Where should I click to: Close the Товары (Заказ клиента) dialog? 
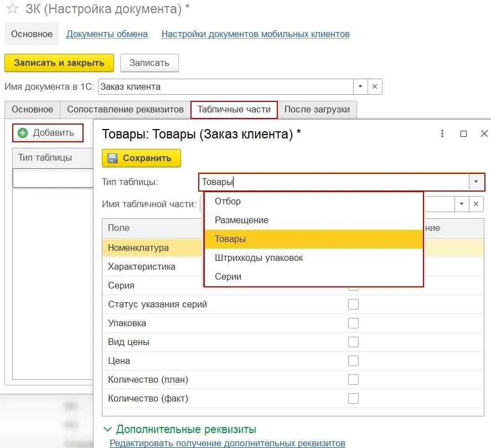pyautogui.click(x=484, y=134)
